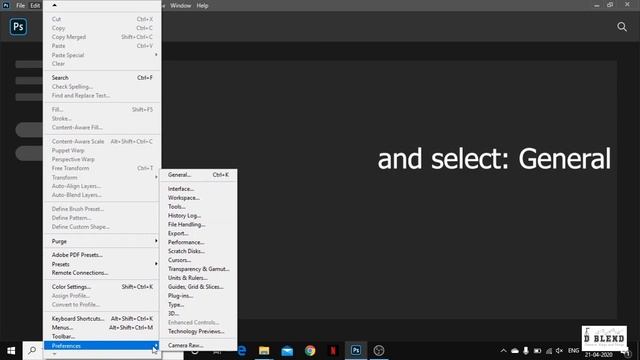This screenshot has width=640, height=360.
Task: Open File Explorer from the taskbar
Action: click(264, 351)
